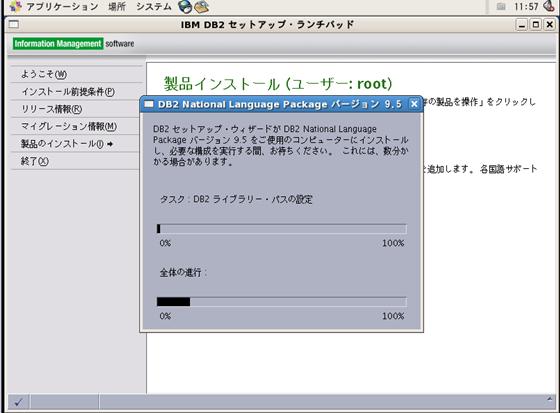Click the notification icon right of the clock
The width and height of the screenshot is (560, 413).
(x=549, y=6)
